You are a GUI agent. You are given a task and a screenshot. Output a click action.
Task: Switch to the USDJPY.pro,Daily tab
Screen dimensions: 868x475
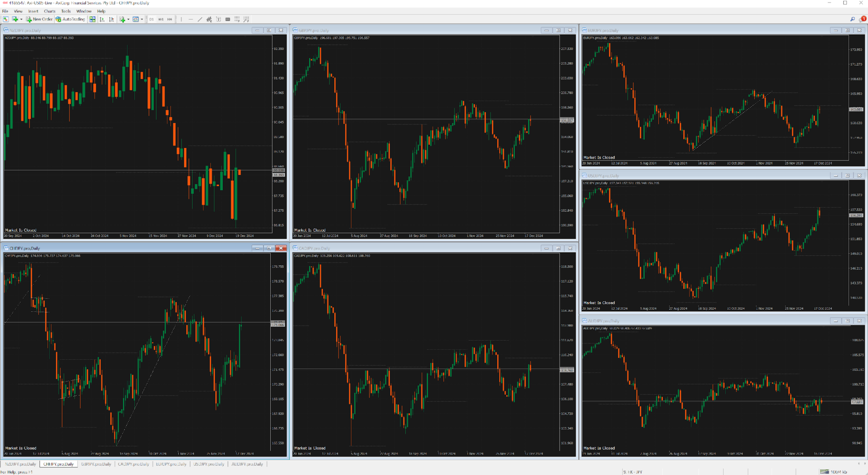point(209,464)
